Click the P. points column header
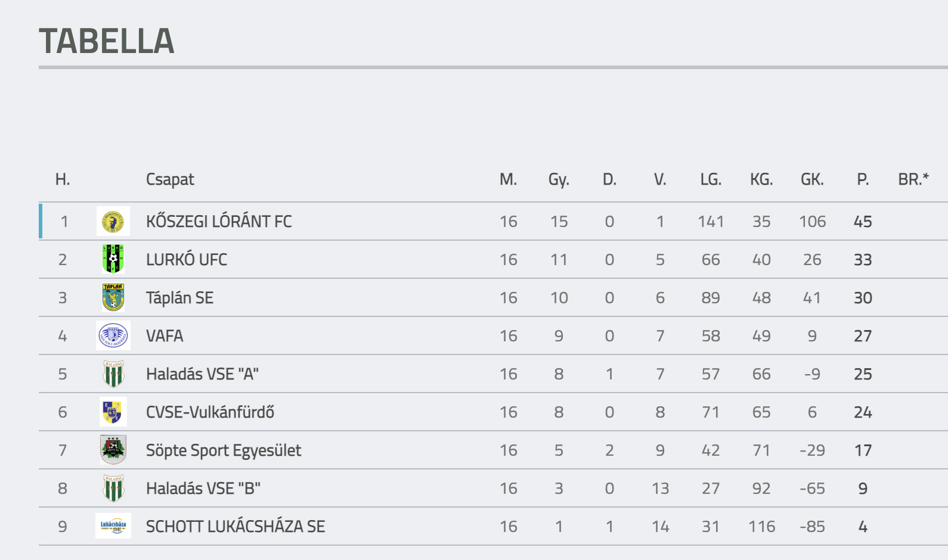The image size is (948, 560). 863,179
